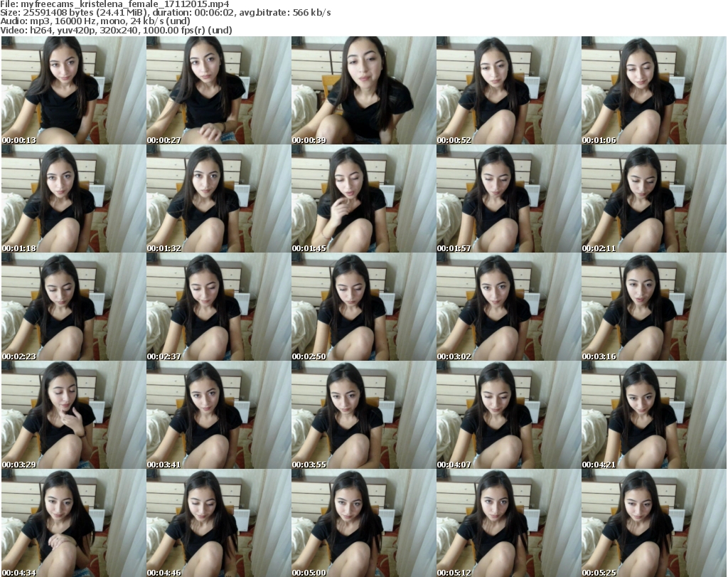Image resolution: width=728 pixels, height=577 pixels.
Task: Choose the thumbnail stamped 00:04:21
Action: [654, 415]
